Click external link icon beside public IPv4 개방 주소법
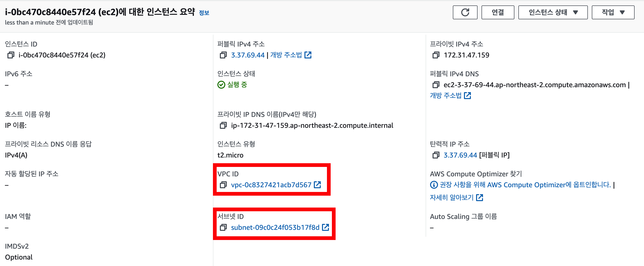Image resolution: width=644 pixels, height=266 pixels. [x=308, y=55]
